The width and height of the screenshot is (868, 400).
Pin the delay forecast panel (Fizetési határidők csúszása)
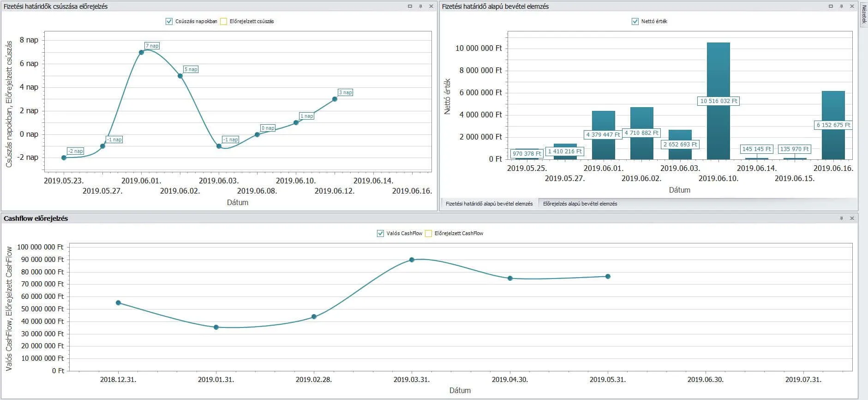[420, 6]
